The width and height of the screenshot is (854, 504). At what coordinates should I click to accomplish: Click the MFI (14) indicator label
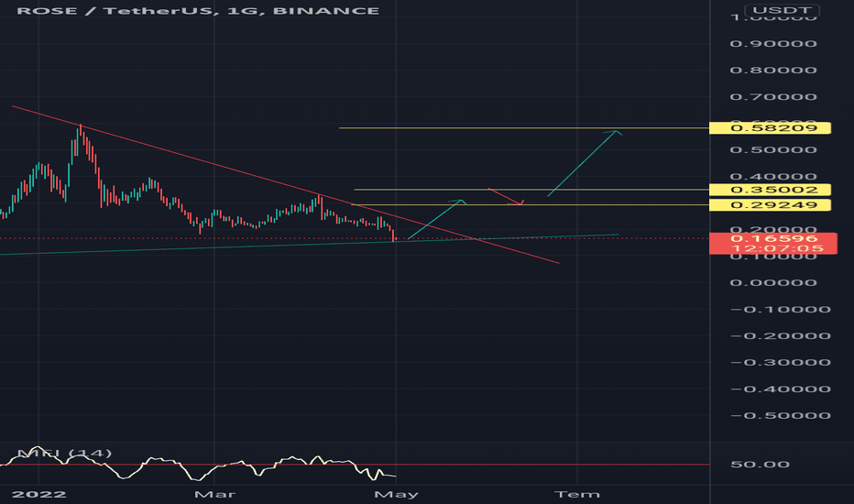pos(64,454)
